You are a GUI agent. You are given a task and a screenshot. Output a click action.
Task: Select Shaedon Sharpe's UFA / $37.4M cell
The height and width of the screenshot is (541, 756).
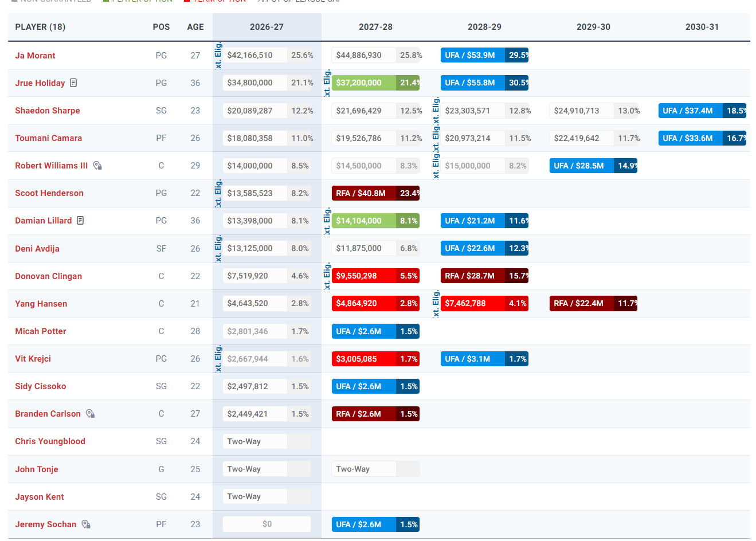click(703, 111)
